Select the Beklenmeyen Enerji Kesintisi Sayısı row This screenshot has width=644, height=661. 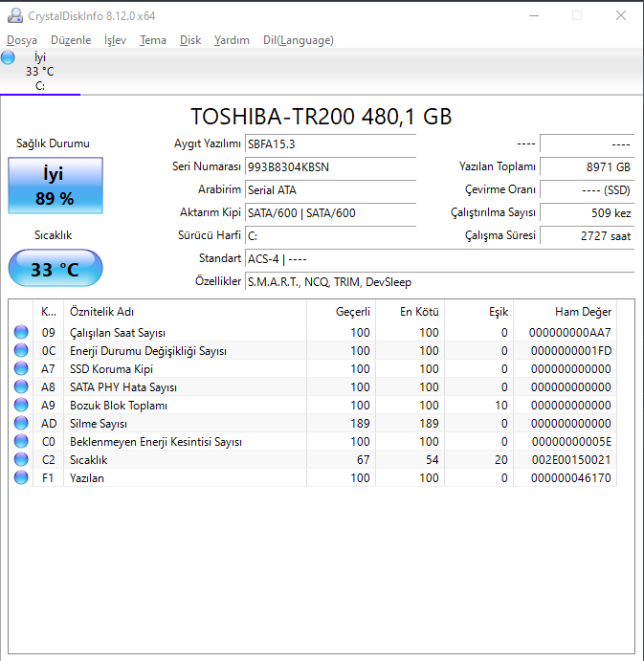click(x=155, y=442)
